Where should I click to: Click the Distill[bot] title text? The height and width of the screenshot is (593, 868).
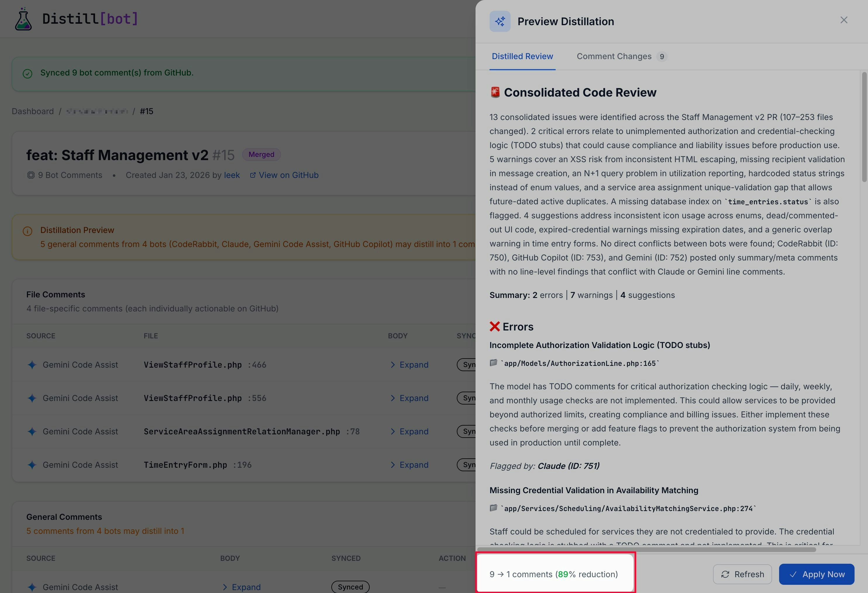90,19
